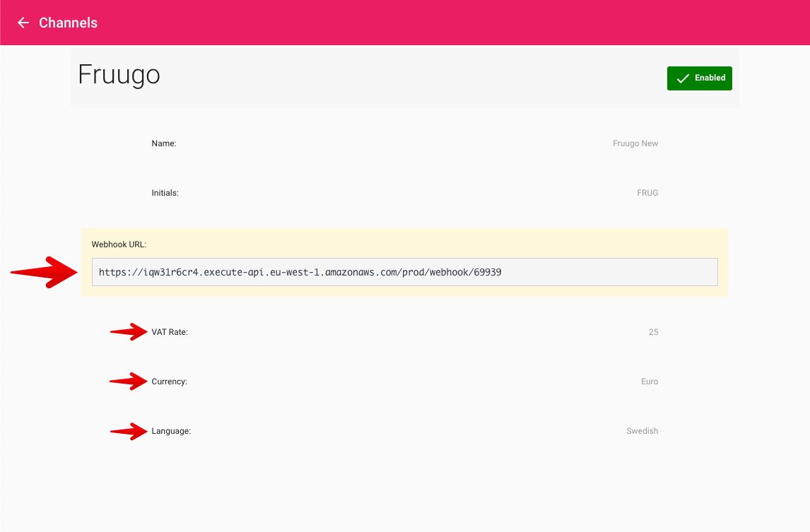Screen dimensions: 810x532
Task: Open the Channels header title
Action: [x=68, y=23]
